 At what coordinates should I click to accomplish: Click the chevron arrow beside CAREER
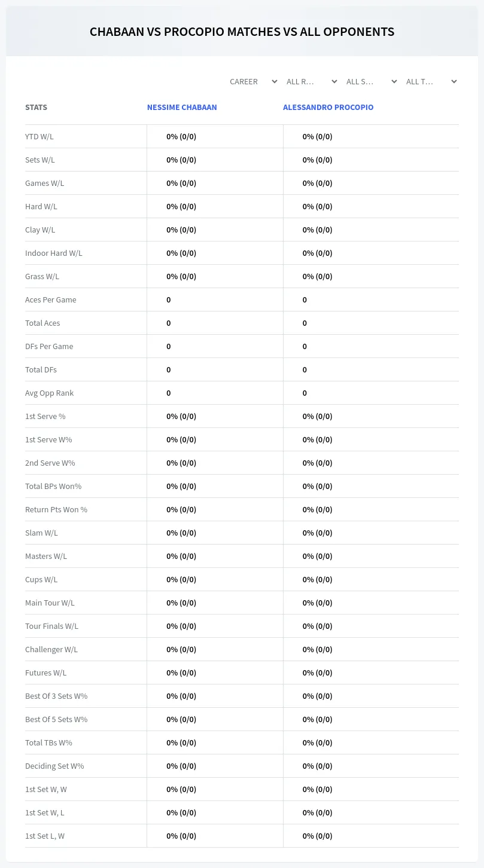click(275, 81)
